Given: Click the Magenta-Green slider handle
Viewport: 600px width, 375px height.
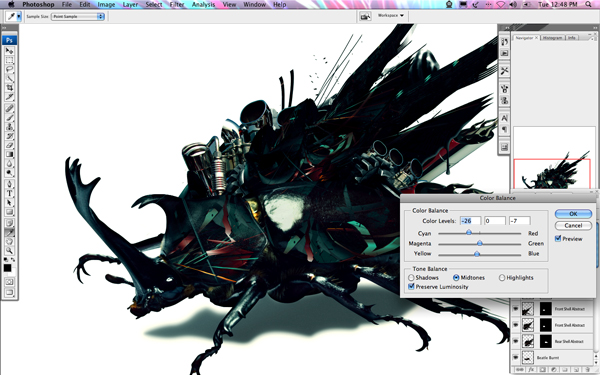Looking at the screenshot, I should click(x=479, y=243).
